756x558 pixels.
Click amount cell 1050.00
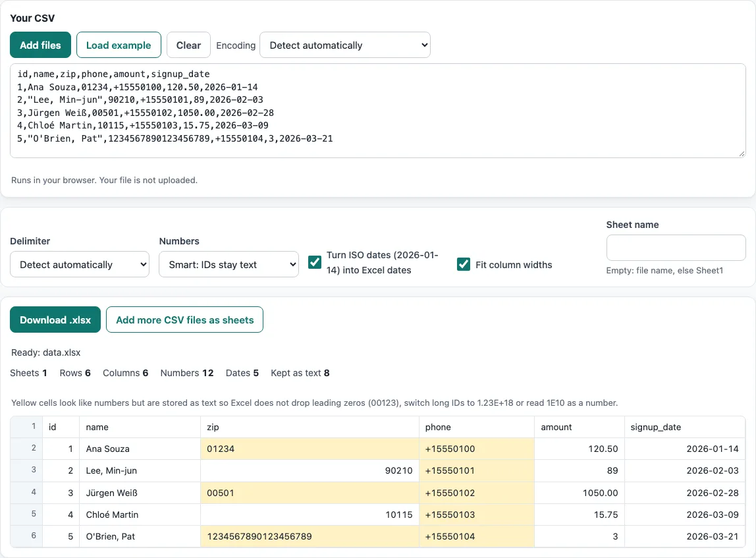click(x=579, y=493)
